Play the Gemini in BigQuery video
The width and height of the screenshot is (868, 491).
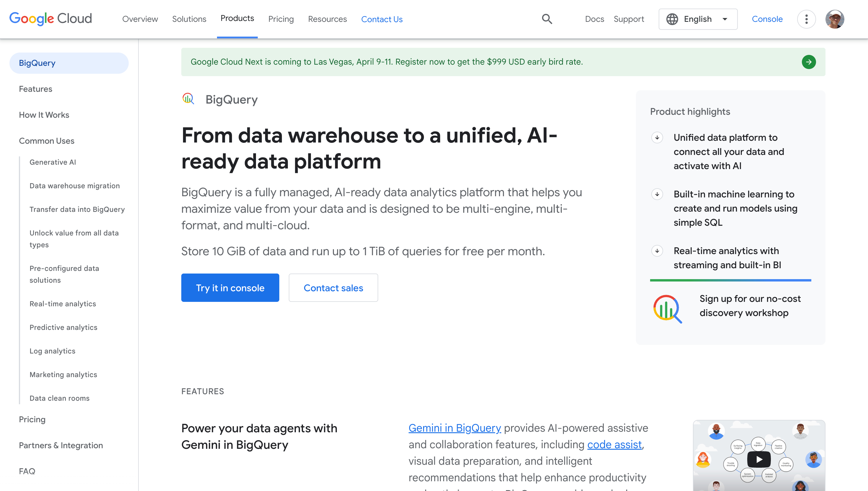point(759,459)
